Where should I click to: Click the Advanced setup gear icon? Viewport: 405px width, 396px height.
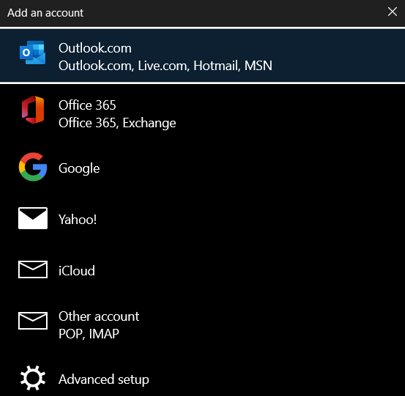pos(33,378)
